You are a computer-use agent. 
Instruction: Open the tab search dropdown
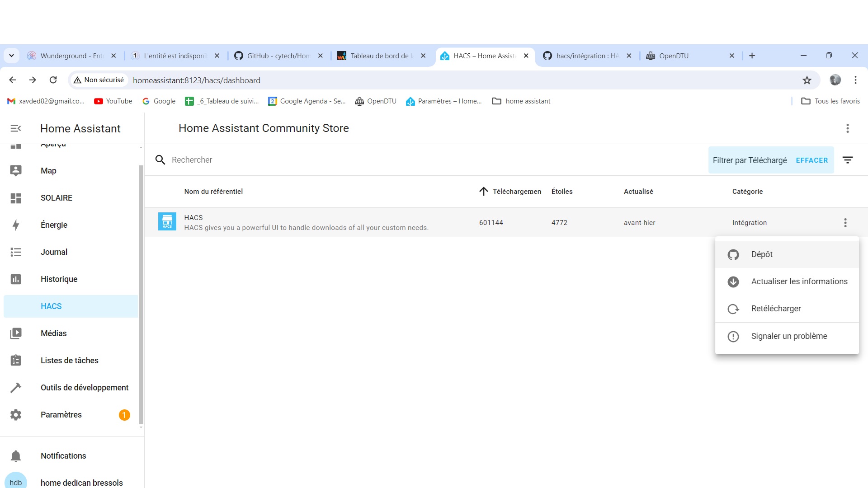point(12,56)
